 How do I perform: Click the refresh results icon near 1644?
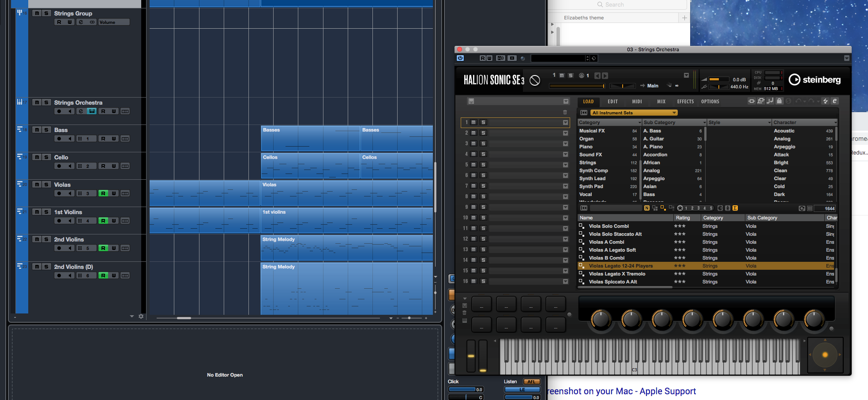(x=802, y=208)
